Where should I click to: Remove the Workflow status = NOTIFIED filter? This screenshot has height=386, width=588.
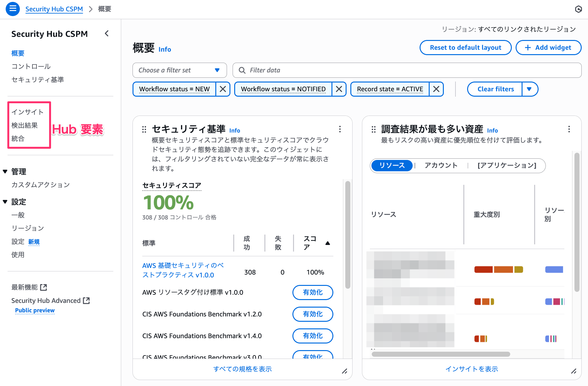tap(339, 89)
